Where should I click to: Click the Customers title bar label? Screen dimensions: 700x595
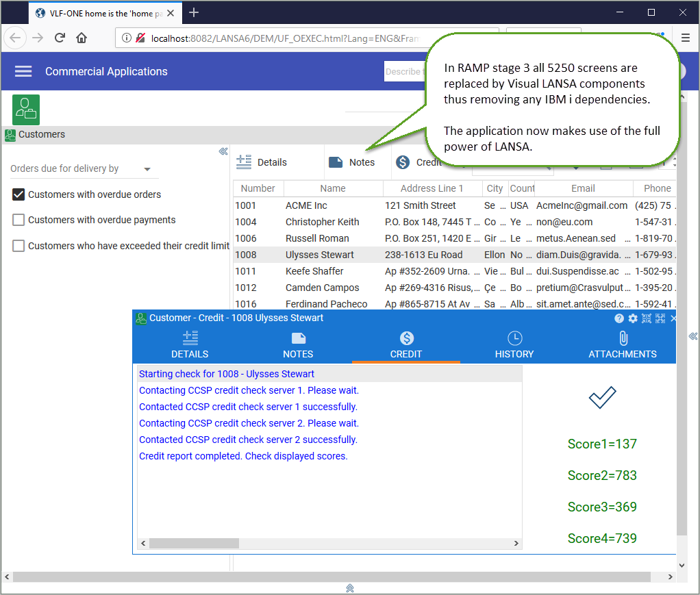coord(42,134)
